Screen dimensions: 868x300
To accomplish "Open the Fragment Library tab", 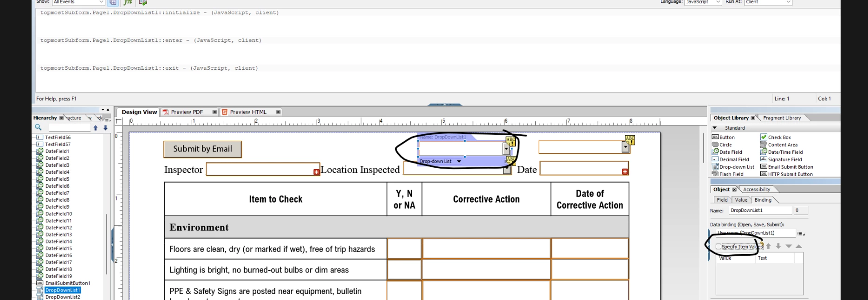I will click(x=782, y=118).
